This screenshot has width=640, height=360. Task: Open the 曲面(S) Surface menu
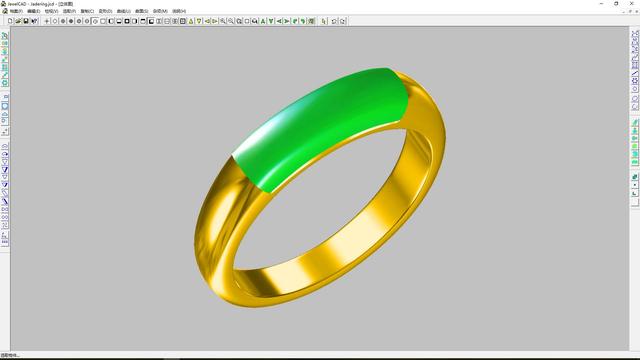[x=142, y=11]
